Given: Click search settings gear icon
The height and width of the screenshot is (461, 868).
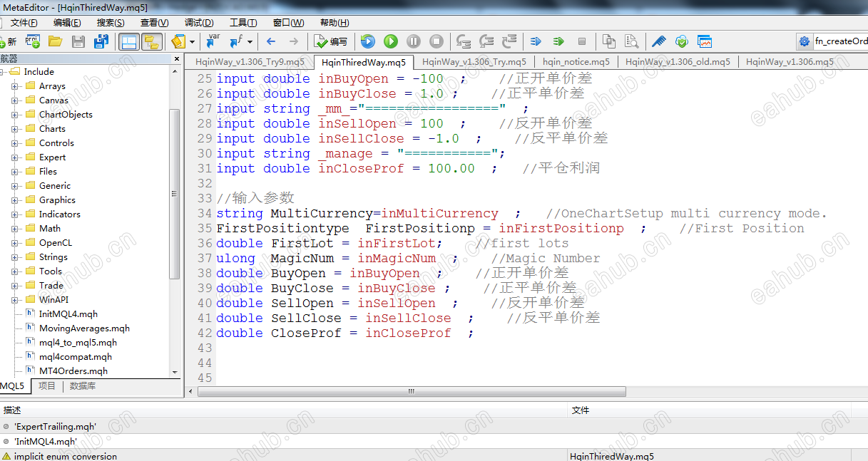Looking at the screenshot, I should tap(805, 41).
